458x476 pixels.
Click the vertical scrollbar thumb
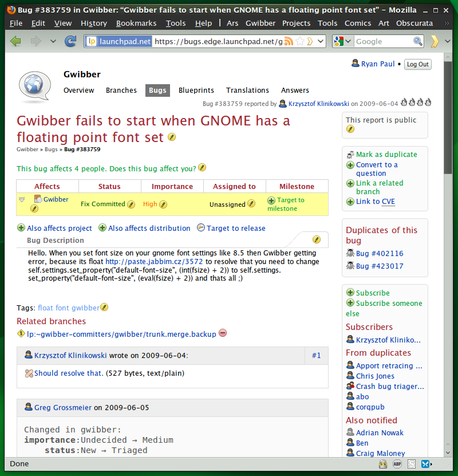tap(448, 118)
